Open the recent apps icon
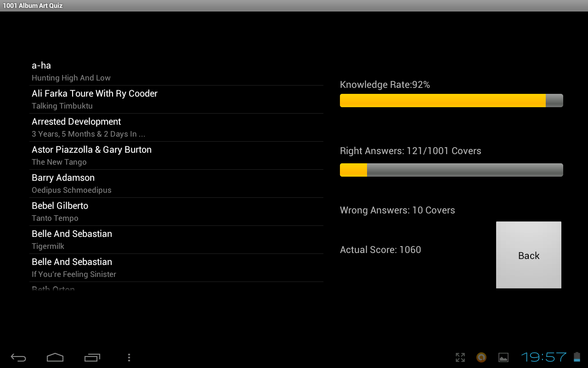588x368 pixels. [x=92, y=357]
